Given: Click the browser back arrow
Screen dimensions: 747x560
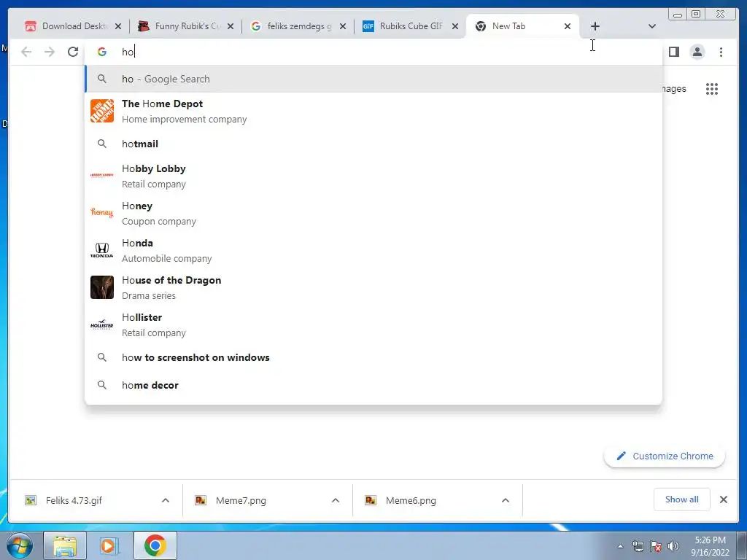Looking at the screenshot, I should click(26, 52).
